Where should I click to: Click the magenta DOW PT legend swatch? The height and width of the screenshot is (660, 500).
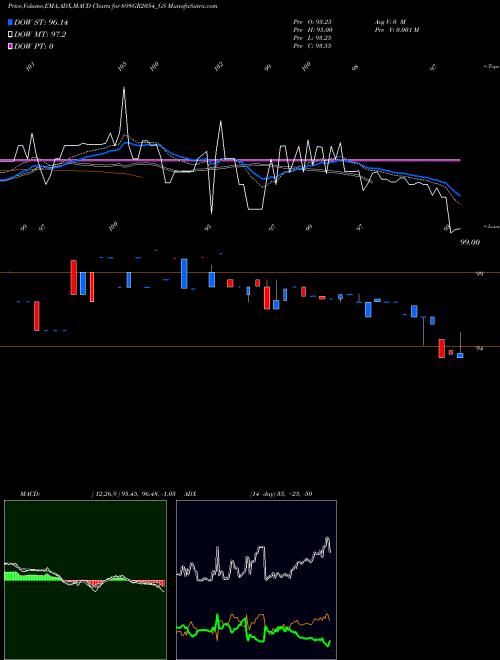pos(10,46)
